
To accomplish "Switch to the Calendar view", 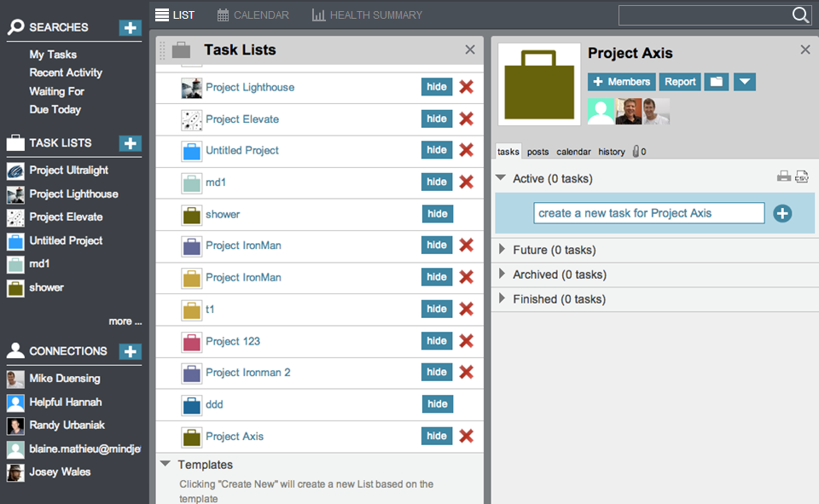I will pyautogui.click(x=253, y=15).
